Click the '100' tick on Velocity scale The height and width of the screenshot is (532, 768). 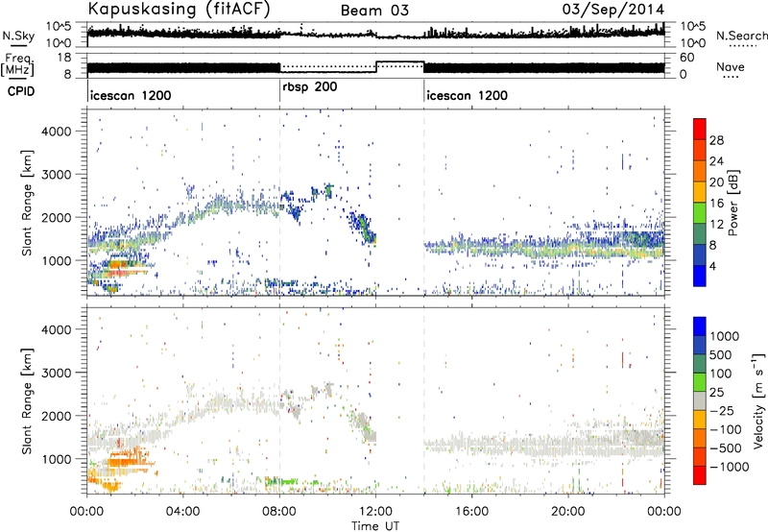coord(721,374)
